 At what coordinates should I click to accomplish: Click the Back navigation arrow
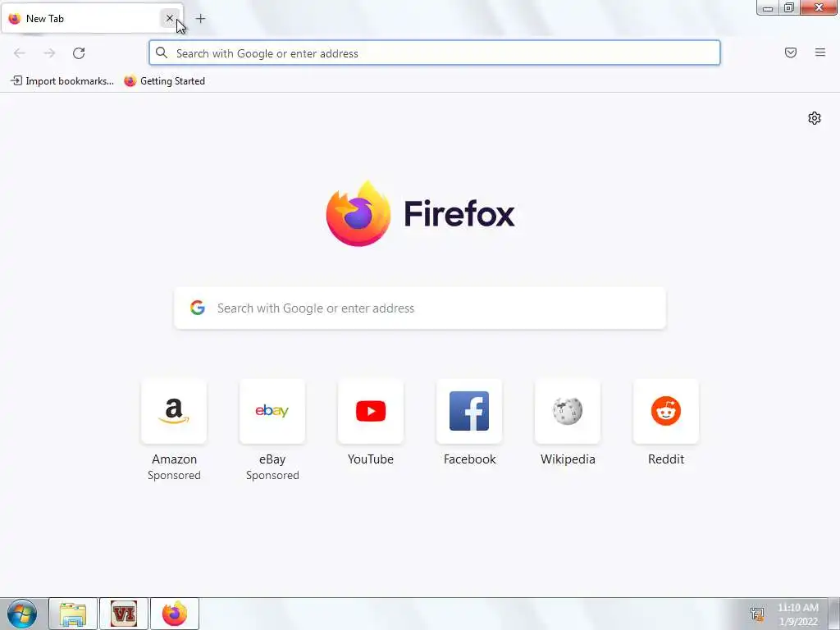20,53
